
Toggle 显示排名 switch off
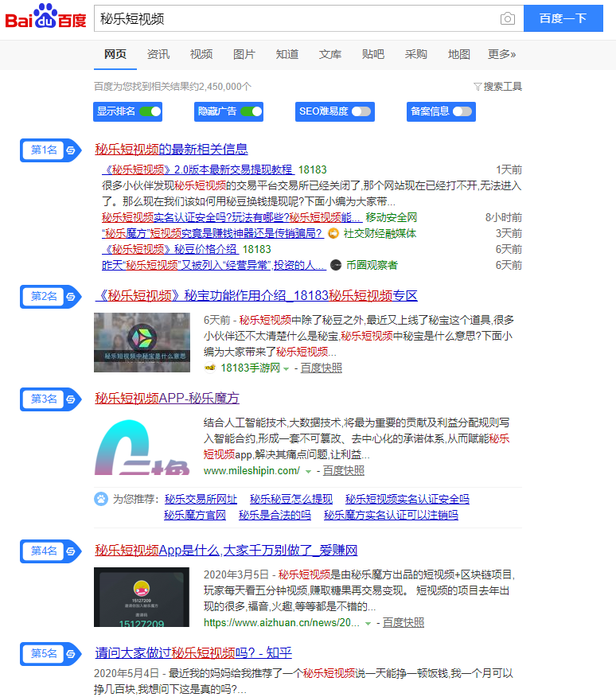pyautogui.click(x=150, y=111)
